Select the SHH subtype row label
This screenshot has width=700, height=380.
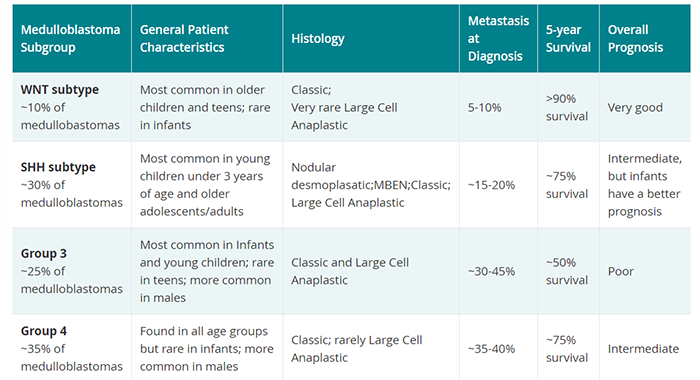point(58,167)
